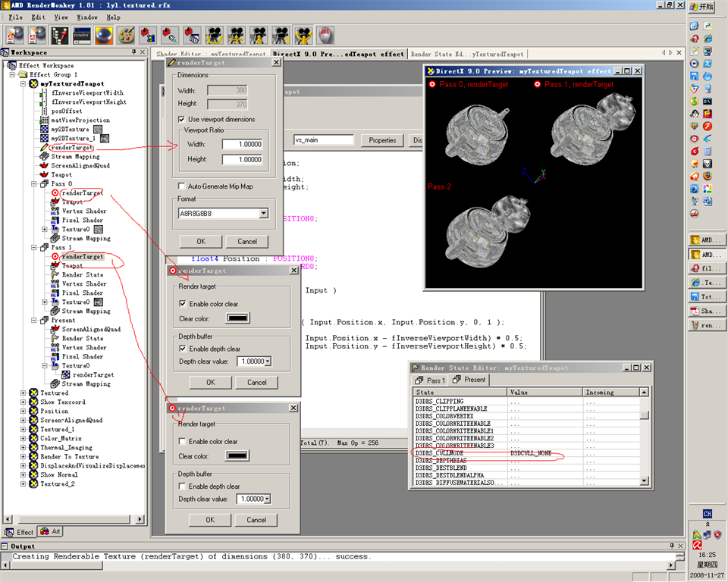
Task: Click the Properties button in shader editor
Action: pyautogui.click(x=382, y=140)
